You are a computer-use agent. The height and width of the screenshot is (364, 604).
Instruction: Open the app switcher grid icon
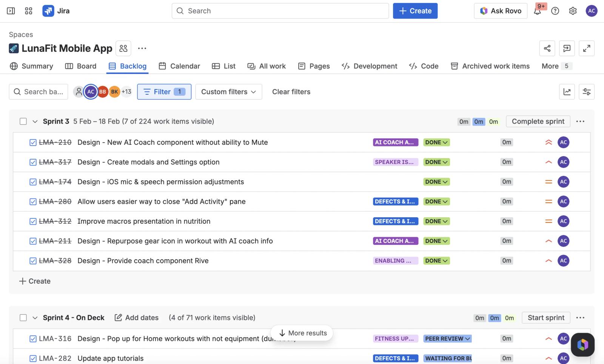[x=29, y=11]
